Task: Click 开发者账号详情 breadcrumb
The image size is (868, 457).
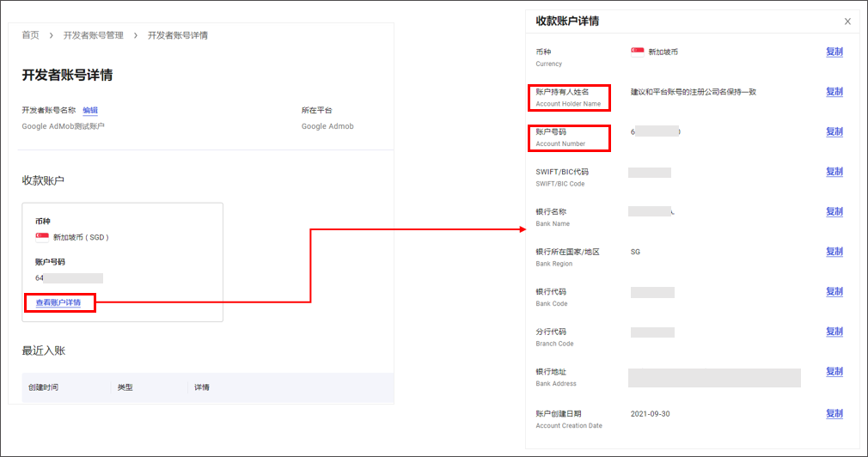Action: click(x=178, y=35)
